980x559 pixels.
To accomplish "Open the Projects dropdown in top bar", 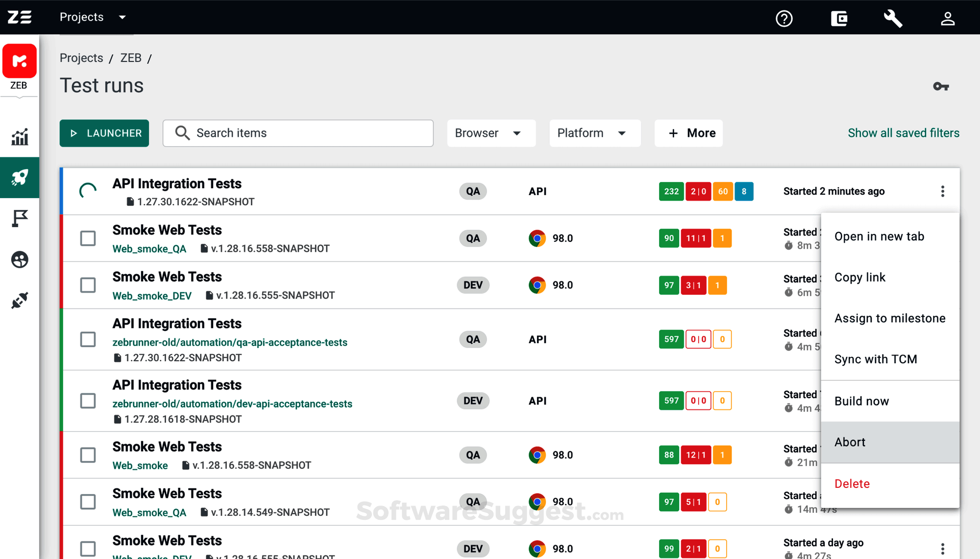I will pyautogui.click(x=93, y=17).
